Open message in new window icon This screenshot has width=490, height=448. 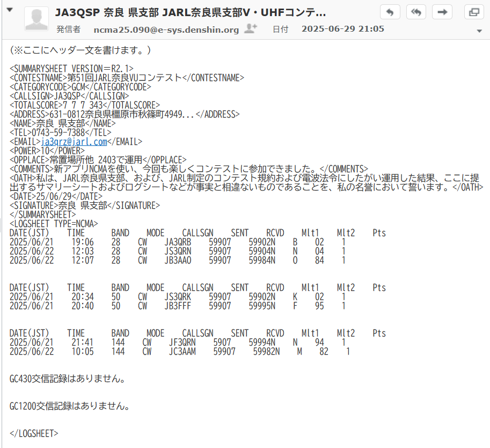pos(474,12)
